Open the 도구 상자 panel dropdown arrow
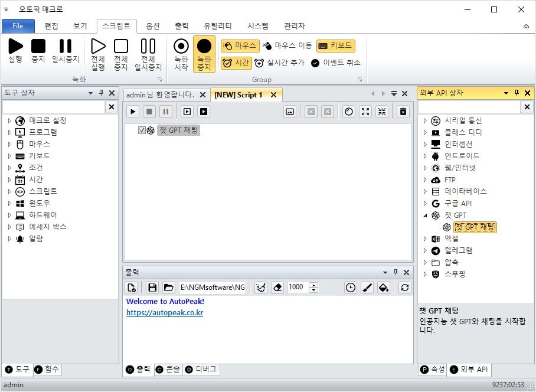 (x=90, y=93)
